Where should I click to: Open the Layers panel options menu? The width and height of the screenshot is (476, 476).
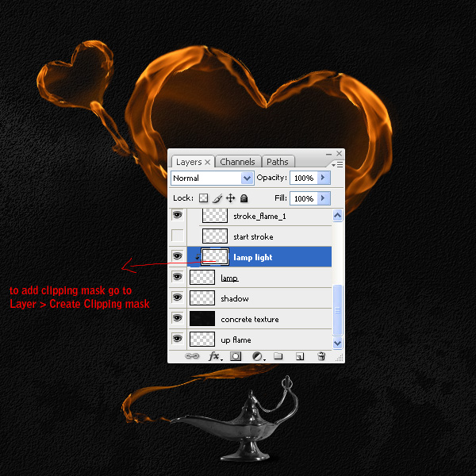coord(337,164)
